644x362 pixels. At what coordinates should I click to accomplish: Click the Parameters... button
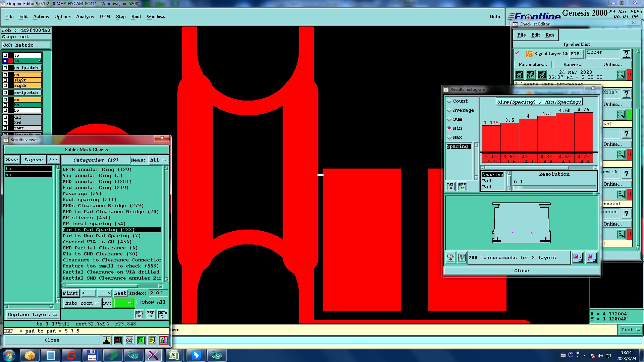click(532, 64)
